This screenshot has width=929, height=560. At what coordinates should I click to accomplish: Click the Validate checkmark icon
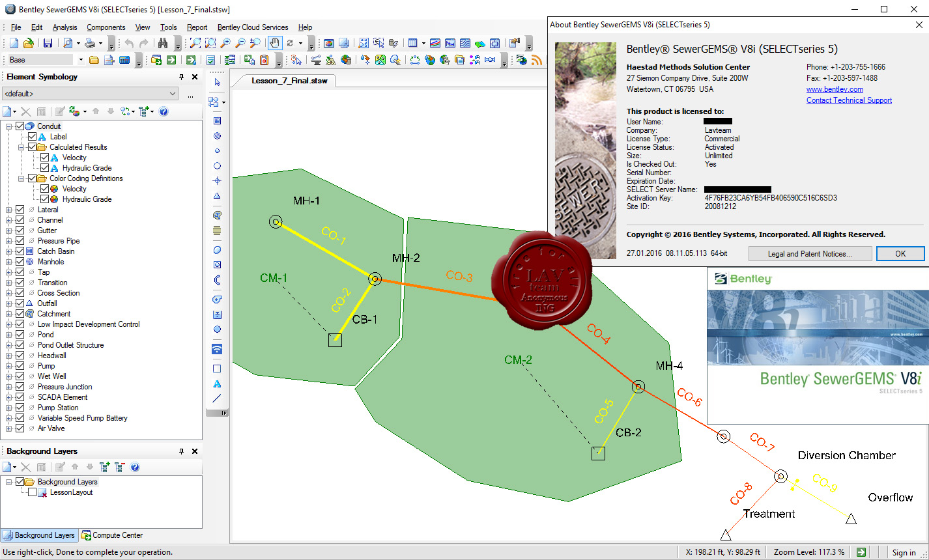[x=210, y=60]
